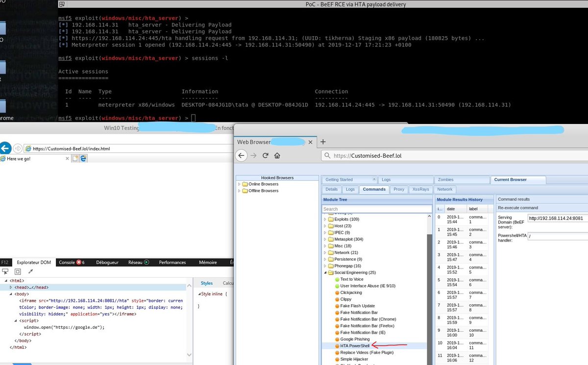Expand the Offline Browsers folder

(x=239, y=191)
